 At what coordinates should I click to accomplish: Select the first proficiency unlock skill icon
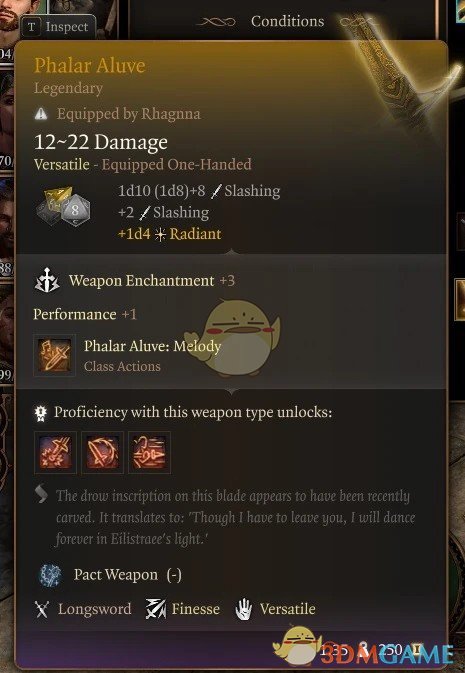(x=55, y=452)
